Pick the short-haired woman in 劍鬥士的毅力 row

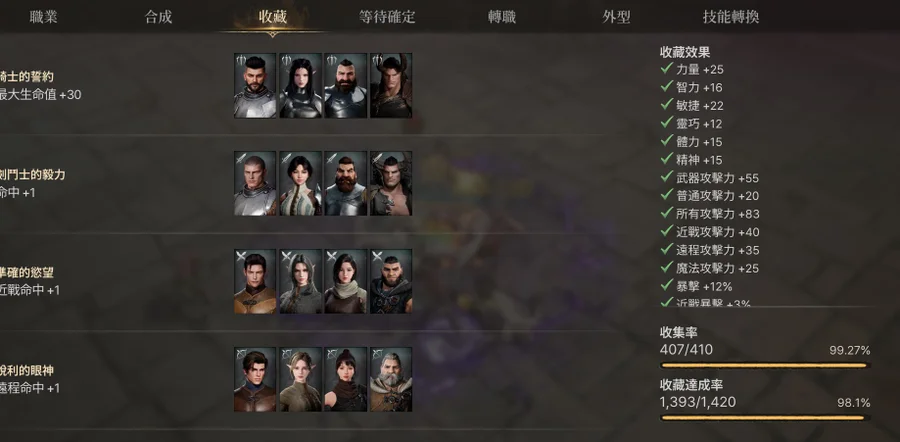(300, 184)
